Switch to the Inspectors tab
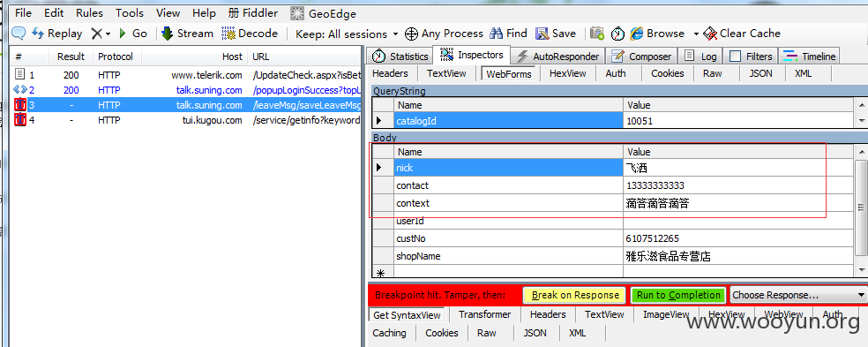This screenshot has width=868, height=347. click(x=472, y=55)
